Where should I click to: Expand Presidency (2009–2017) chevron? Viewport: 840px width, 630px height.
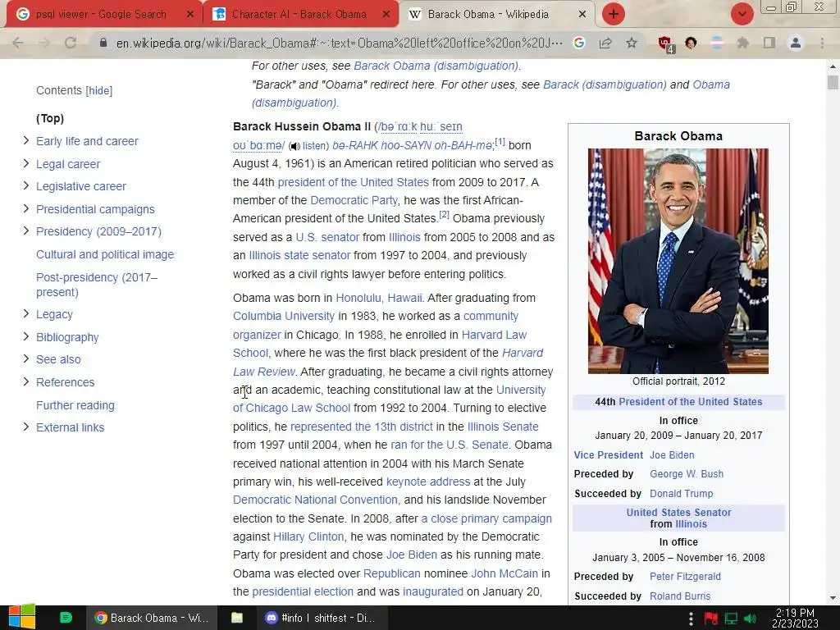(x=25, y=231)
